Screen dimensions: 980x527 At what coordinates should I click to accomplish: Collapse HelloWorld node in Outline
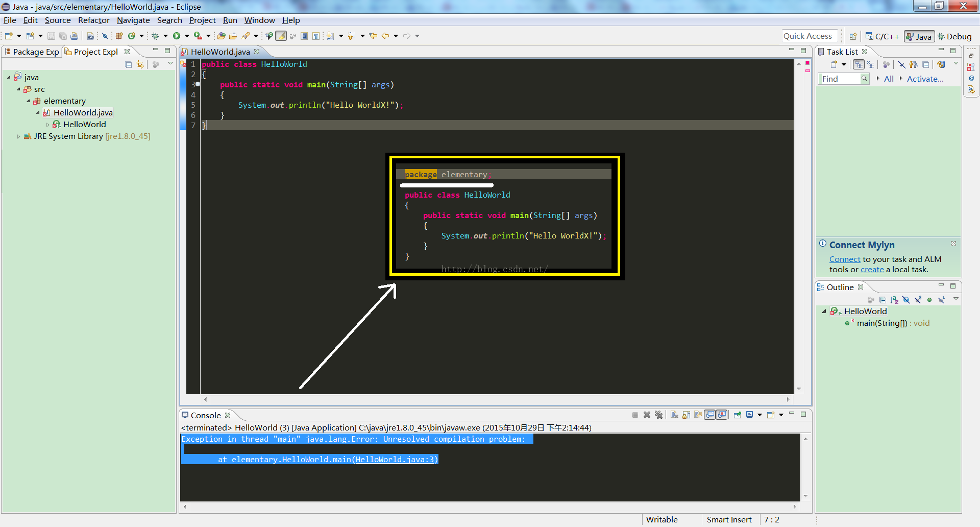click(x=824, y=311)
